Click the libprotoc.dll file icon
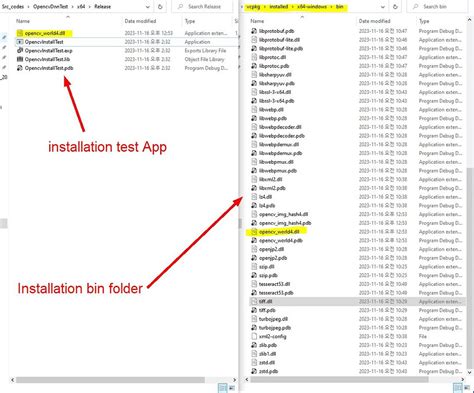Image resolution: width=474 pixels, height=393 pixels. coord(254,57)
